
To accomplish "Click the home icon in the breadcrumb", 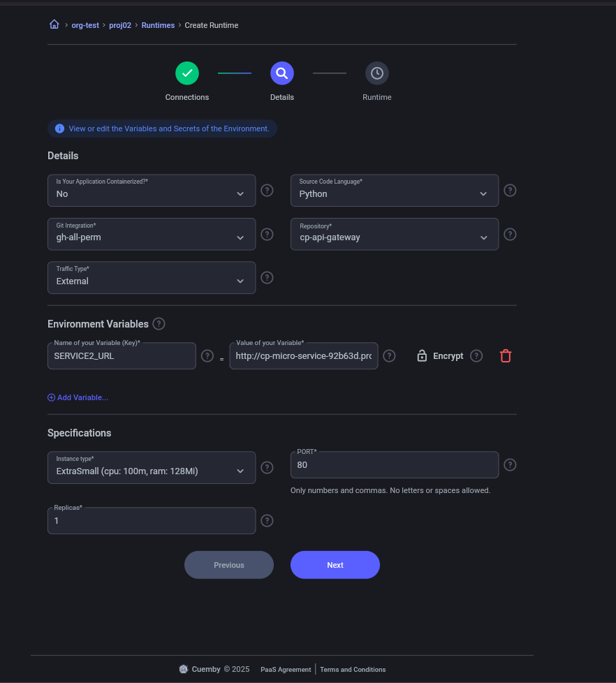I will tap(54, 24).
